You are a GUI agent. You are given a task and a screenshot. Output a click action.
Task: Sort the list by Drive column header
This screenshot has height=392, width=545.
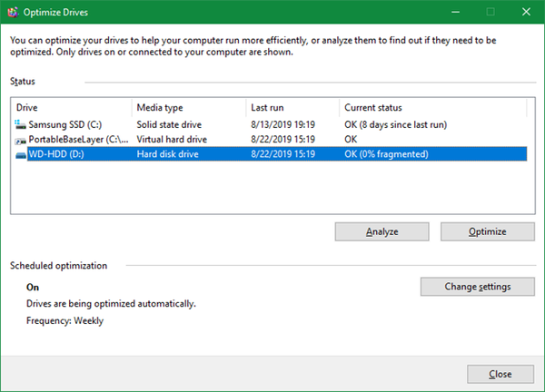tap(71, 107)
